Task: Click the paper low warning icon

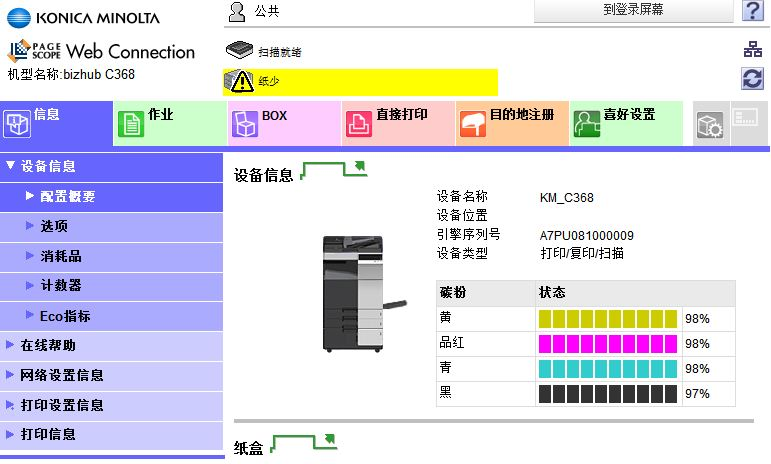Action: (240, 82)
